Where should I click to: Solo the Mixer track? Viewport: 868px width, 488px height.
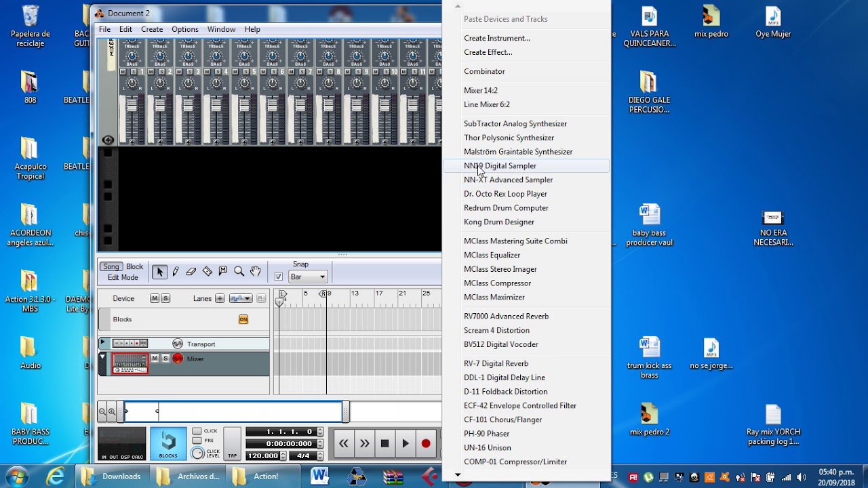pyautogui.click(x=165, y=359)
